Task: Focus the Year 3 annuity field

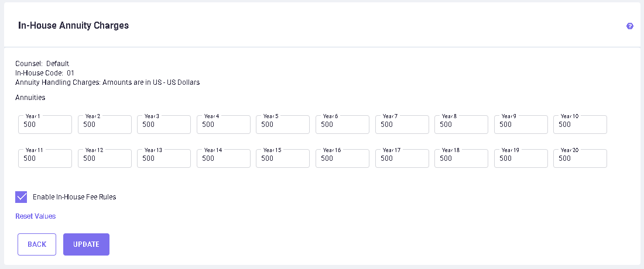Action: [164, 125]
